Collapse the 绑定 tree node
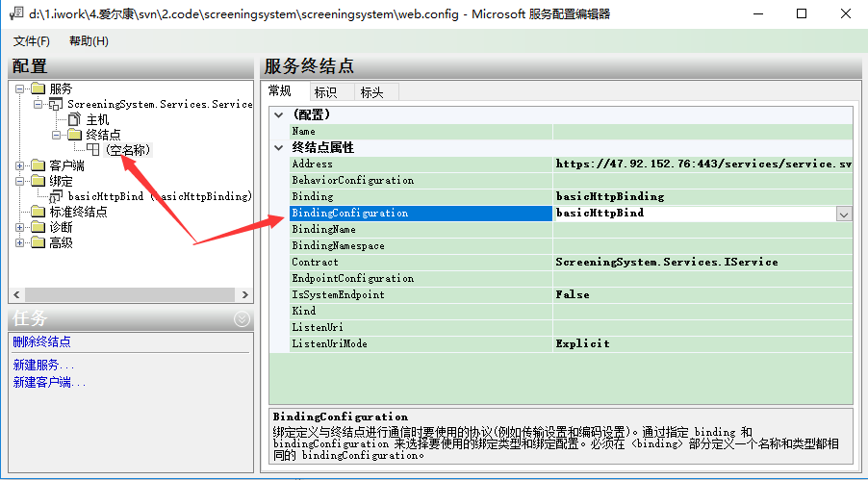Screen dimensions: 868x480 [x=20, y=181]
